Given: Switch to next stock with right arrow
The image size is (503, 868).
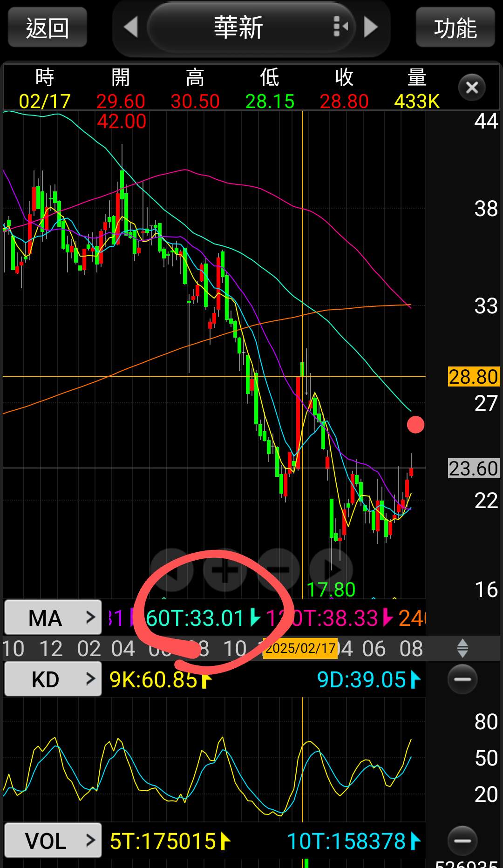Looking at the screenshot, I should (x=371, y=27).
